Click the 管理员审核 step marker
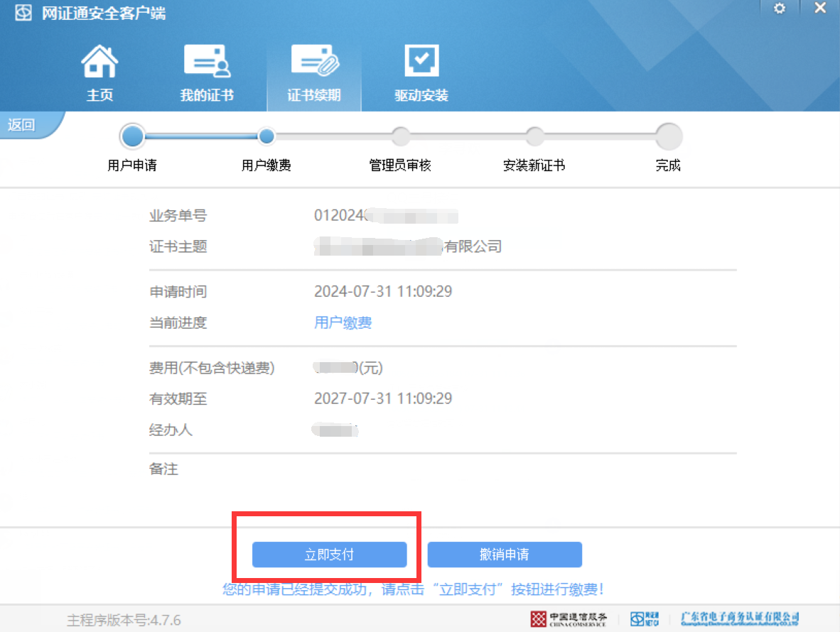The image size is (840, 632). coord(401,136)
